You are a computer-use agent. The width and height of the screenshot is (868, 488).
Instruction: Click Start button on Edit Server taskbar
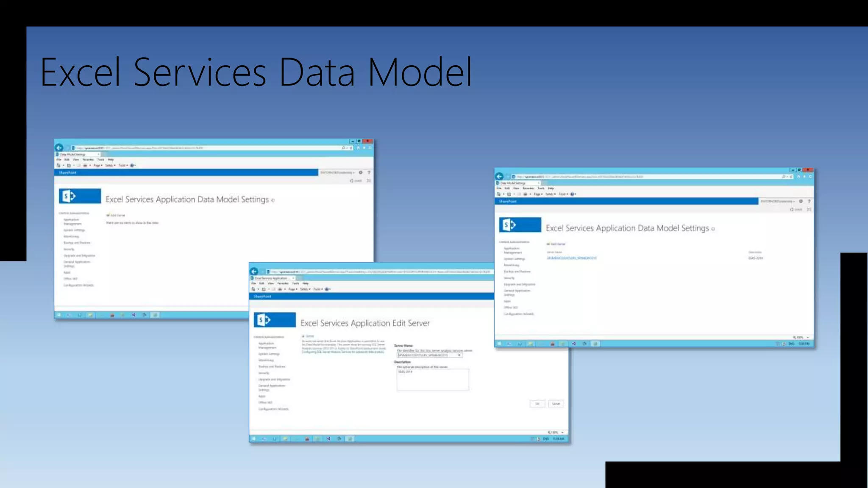[x=254, y=439]
